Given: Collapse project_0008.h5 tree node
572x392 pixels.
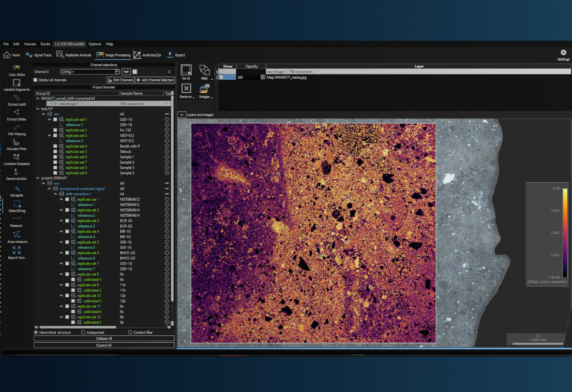Looking at the screenshot, I should tap(38, 178).
